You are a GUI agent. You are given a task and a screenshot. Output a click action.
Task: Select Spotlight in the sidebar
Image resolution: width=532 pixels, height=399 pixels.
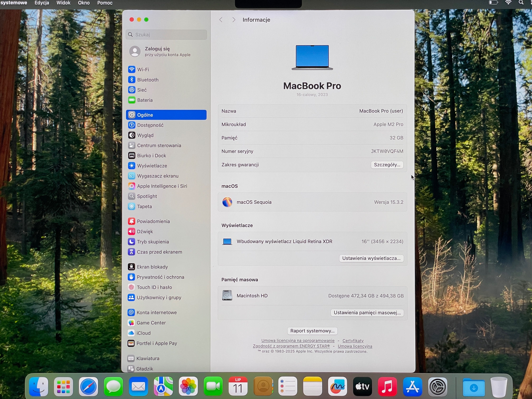point(166,196)
